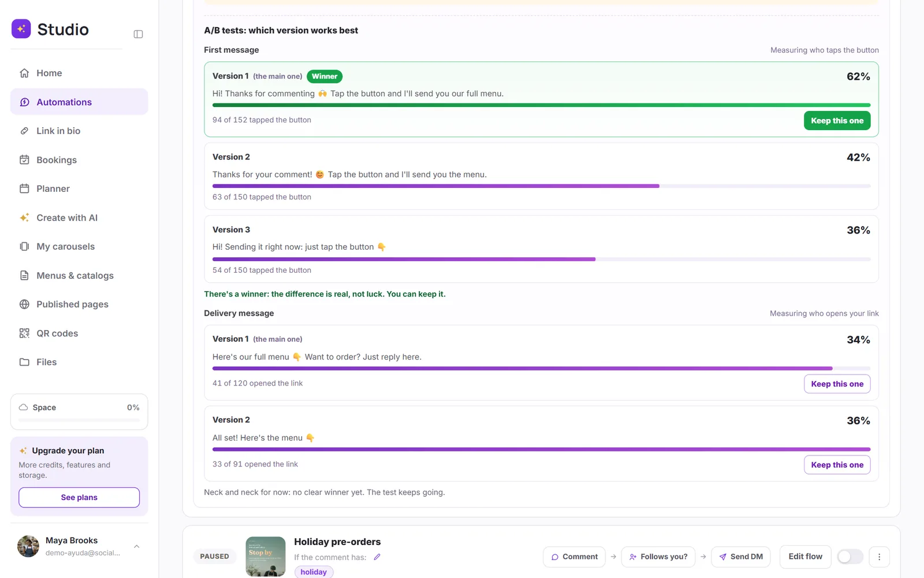Edit the comment keyword with the pencil icon
This screenshot has width=924, height=578.
377,557
